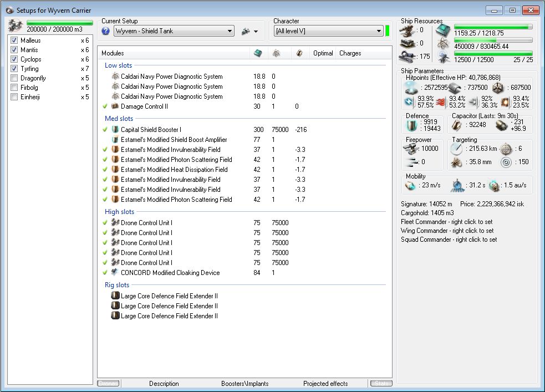The image size is (545, 392).
Task: Click the CPU usage green bar
Action: pos(493,27)
